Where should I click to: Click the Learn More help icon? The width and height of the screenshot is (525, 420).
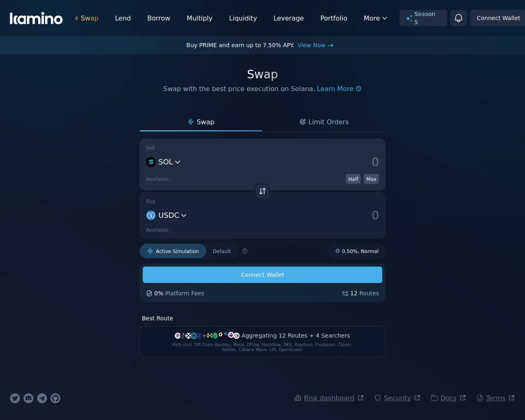(x=358, y=89)
